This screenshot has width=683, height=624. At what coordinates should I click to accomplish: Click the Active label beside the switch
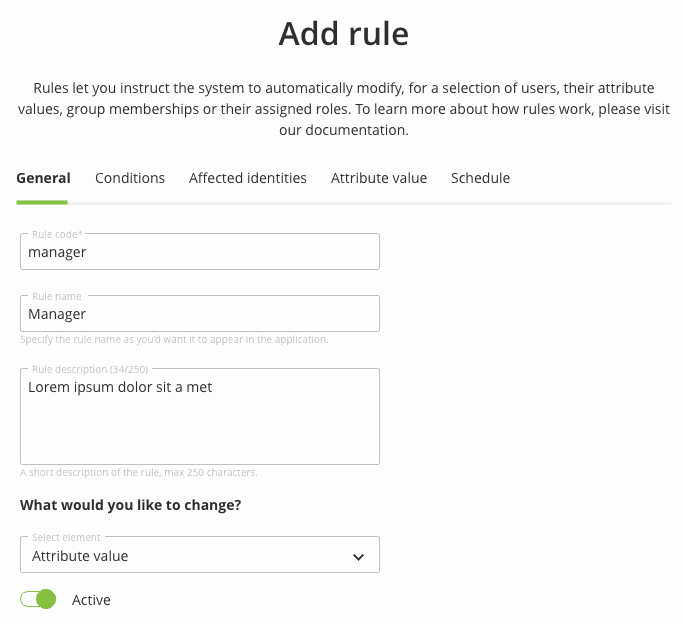tap(91, 600)
